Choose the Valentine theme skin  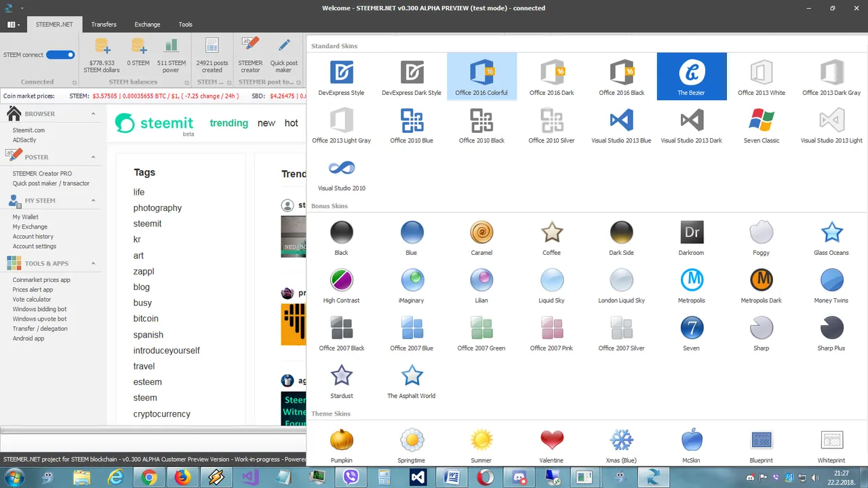tap(551, 445)
